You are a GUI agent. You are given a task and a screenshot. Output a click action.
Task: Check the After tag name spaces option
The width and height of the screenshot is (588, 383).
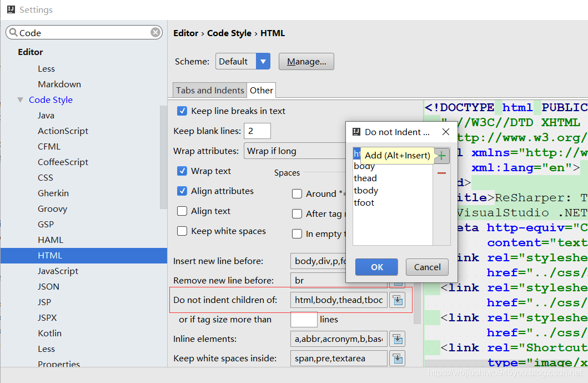(x=297, y=213)
